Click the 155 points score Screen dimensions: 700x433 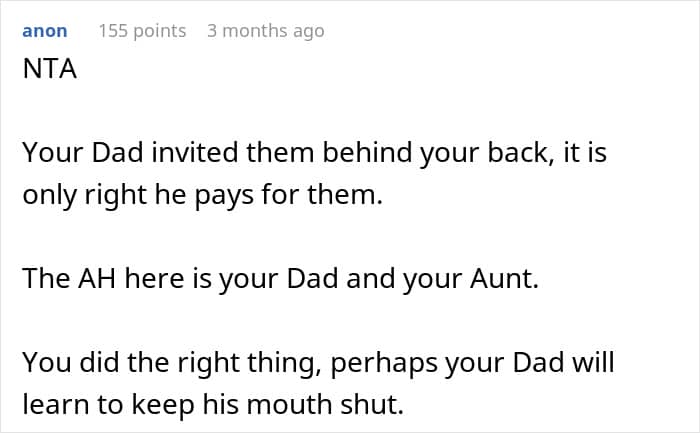(x=142, y=31)
